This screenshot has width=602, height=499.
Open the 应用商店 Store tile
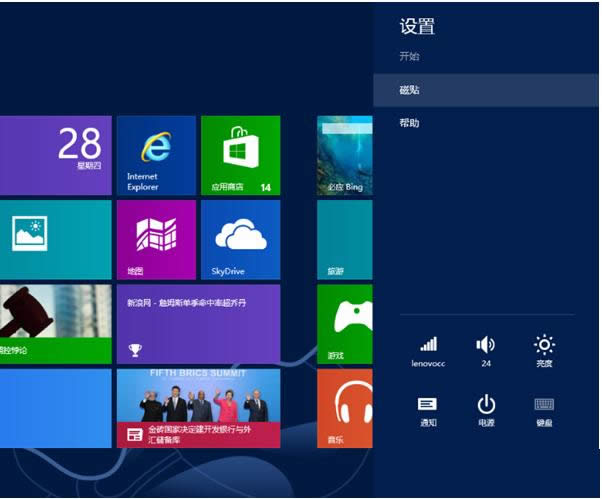pos(241,155)
